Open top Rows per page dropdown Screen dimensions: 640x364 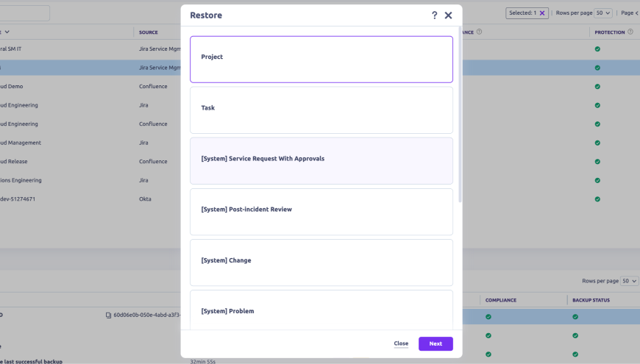[604, 13]
